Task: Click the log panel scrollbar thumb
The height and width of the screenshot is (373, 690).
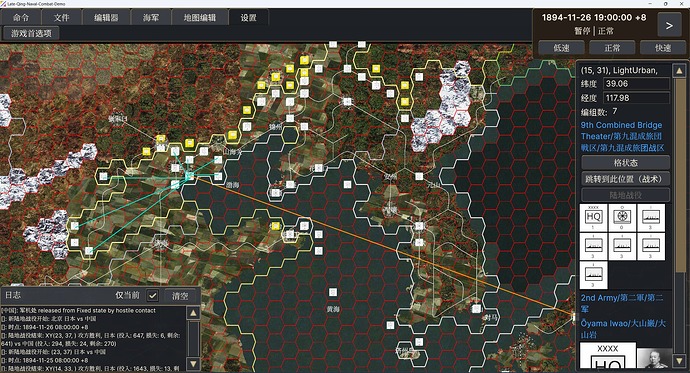Action: point(193,338)
